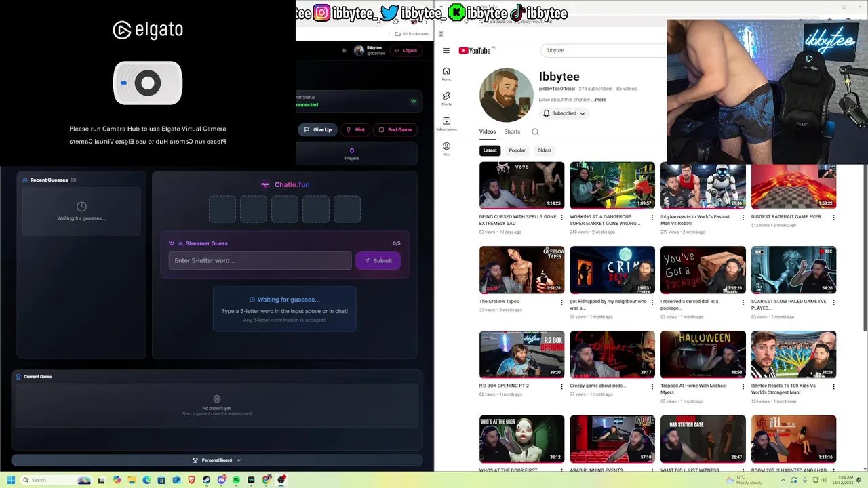Image resolution: width=868 pixels, height=488 pixels.
Task: Open options for BIGGEST RAGEBAIT GAME EVER video
Action: point(833,218)
